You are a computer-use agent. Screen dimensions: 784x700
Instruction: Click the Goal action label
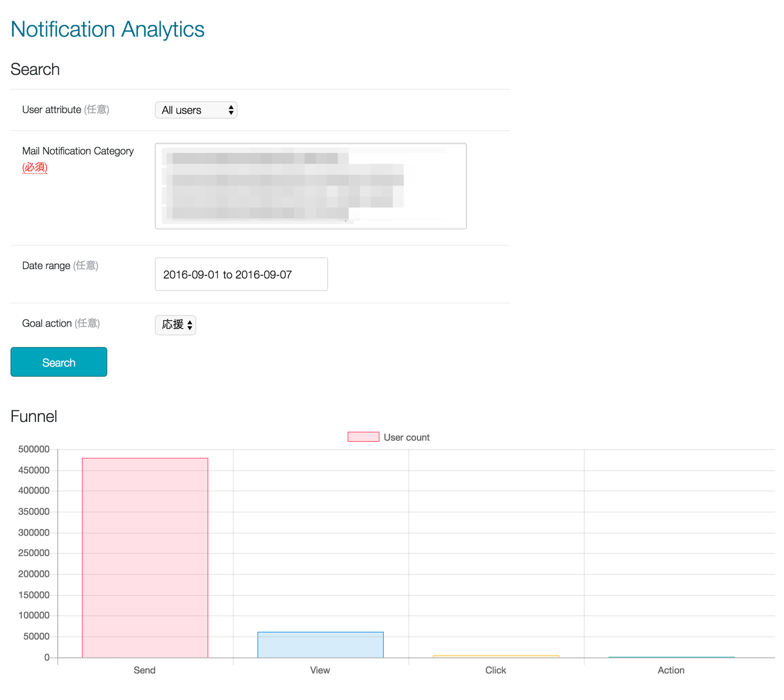pyautogui.click(x=47, y=323)
